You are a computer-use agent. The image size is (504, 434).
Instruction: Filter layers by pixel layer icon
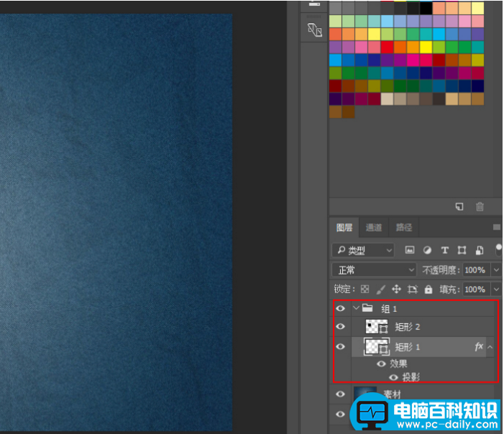410,250
